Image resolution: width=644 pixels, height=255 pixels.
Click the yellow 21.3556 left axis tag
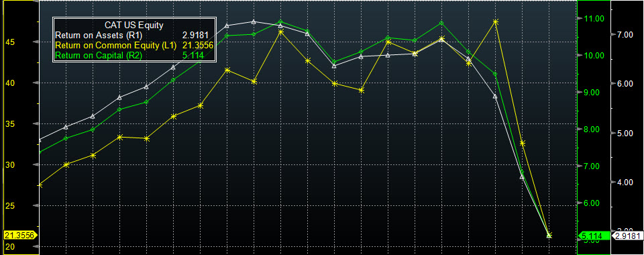19,236
